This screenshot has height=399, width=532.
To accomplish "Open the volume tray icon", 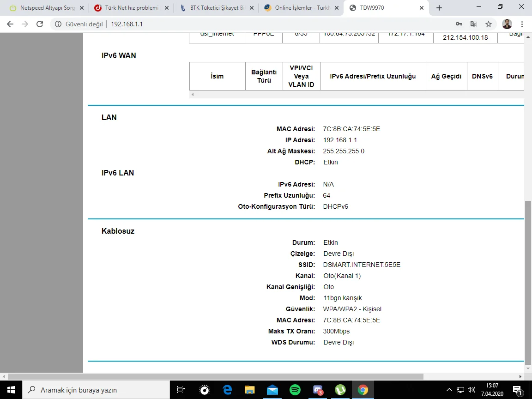I will point(471,390).
